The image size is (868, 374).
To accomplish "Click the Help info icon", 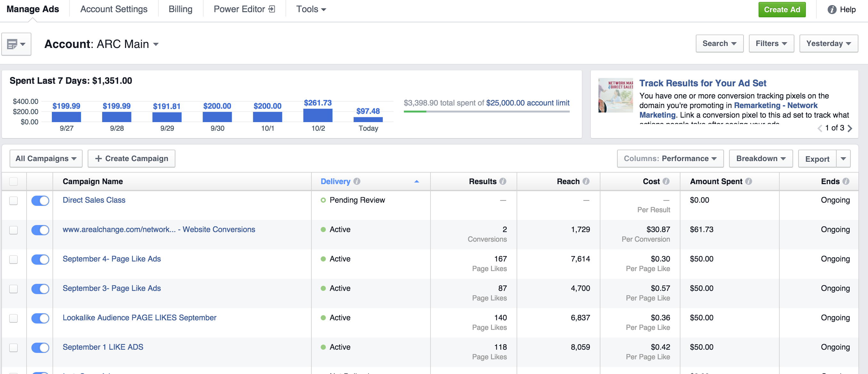I will pos(831,9).
